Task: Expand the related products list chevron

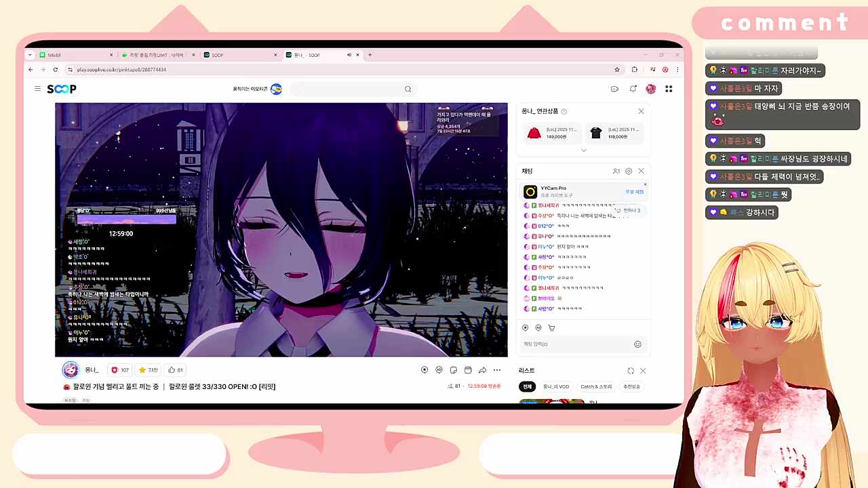Action: point(584,150)
